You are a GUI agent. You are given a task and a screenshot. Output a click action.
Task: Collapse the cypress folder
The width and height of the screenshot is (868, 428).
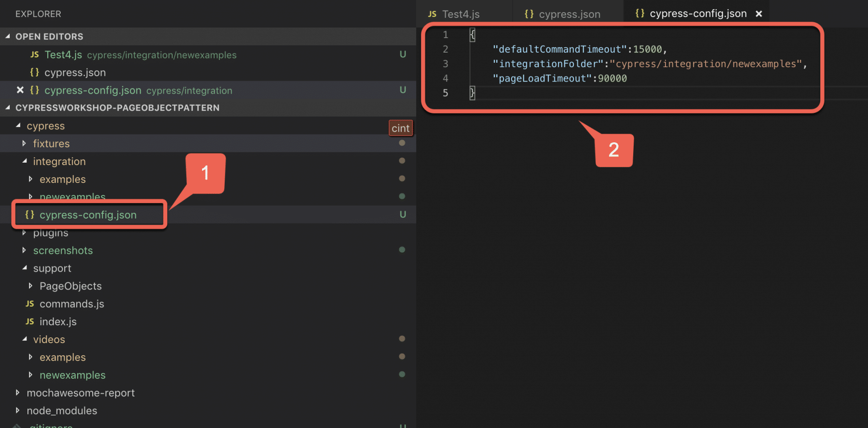click(x=18, y=125)
